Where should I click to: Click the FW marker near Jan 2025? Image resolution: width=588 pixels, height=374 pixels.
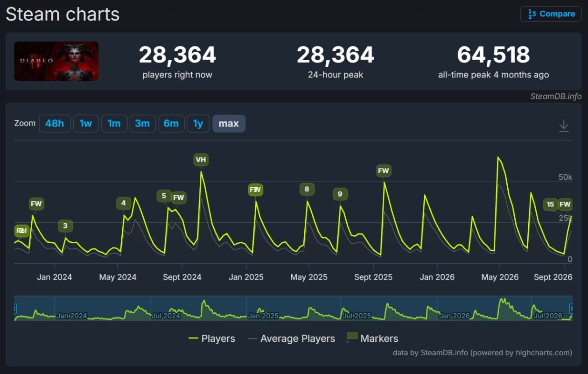[256, 190]
